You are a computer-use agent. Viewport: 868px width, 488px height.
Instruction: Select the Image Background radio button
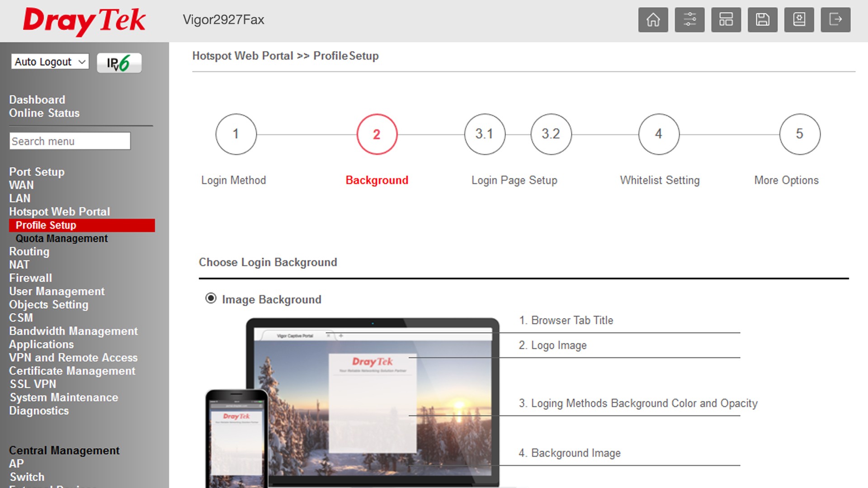(211, 298)
